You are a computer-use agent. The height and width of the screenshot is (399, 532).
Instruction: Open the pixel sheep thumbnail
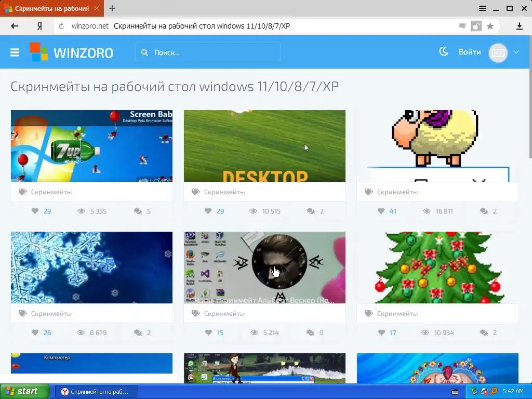437,146
